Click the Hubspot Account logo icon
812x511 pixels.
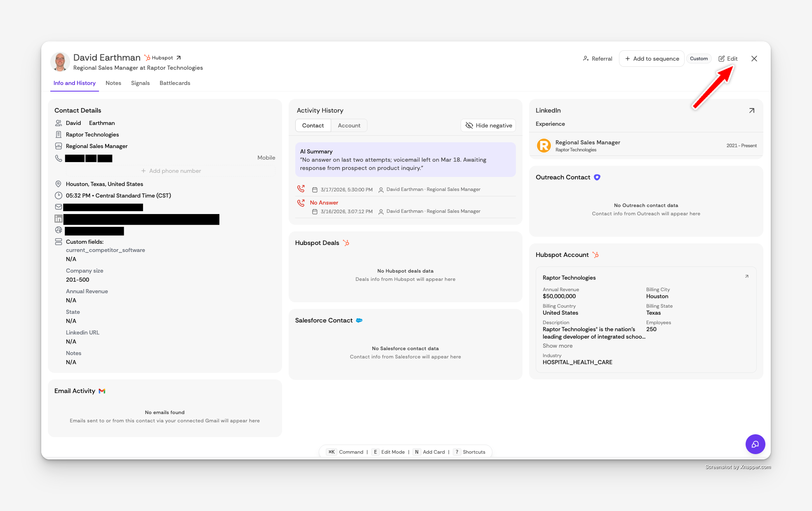(x=595, y=255)
